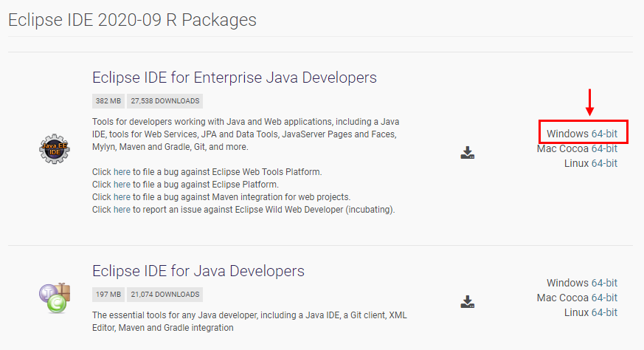
Task: Click the Eclipse IDE 2020-09 R Packages heading
Action: (132, 20)
